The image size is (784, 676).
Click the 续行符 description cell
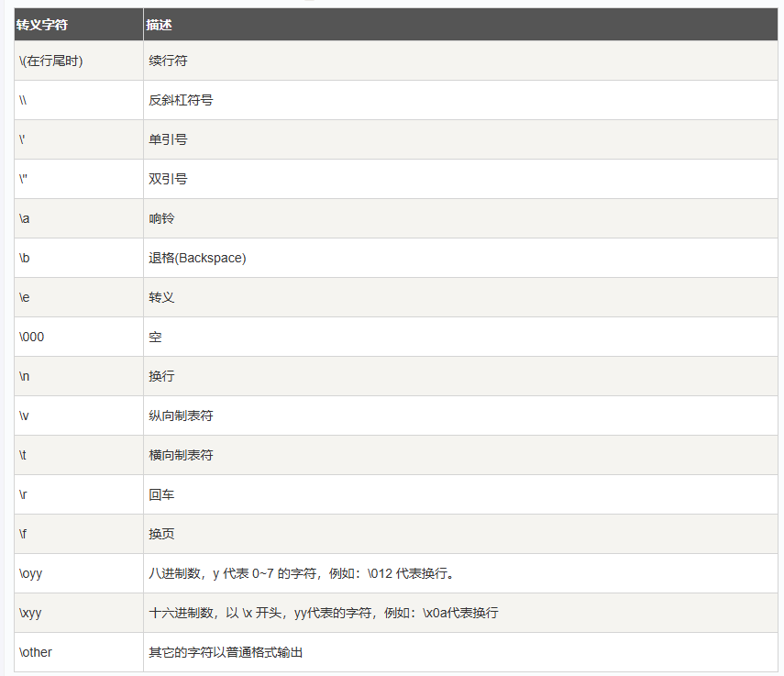[x=169, y=61]
